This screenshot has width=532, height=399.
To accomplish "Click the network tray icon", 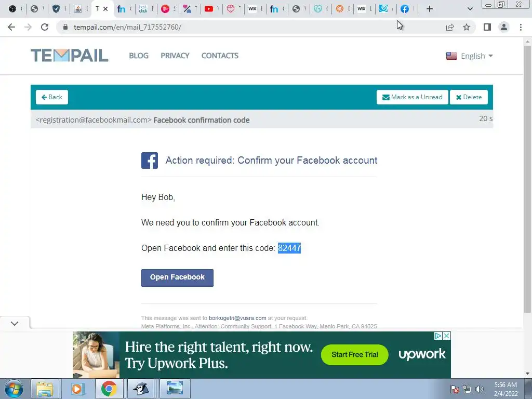I will [x=467, y=389].
